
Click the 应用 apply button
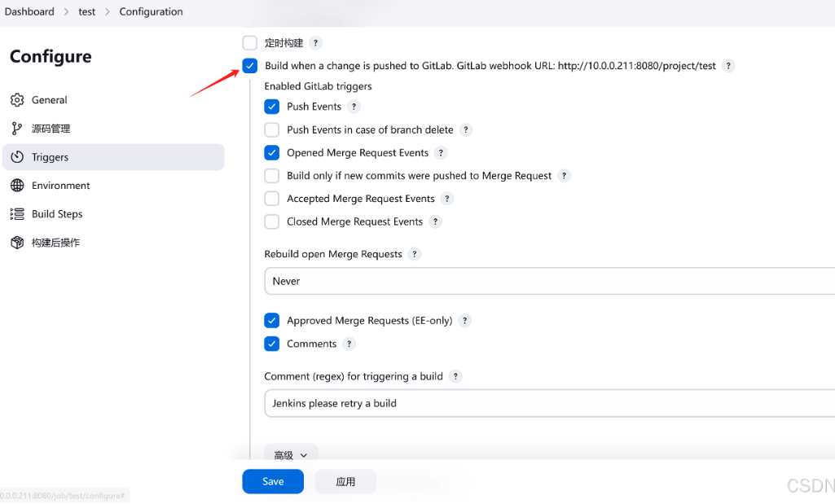pos(345,481)
